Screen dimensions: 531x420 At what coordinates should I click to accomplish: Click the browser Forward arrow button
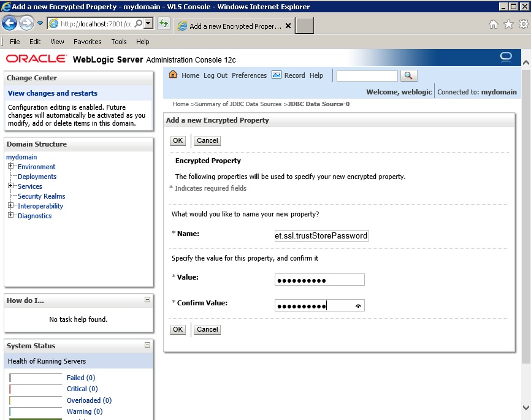[26, 23]
